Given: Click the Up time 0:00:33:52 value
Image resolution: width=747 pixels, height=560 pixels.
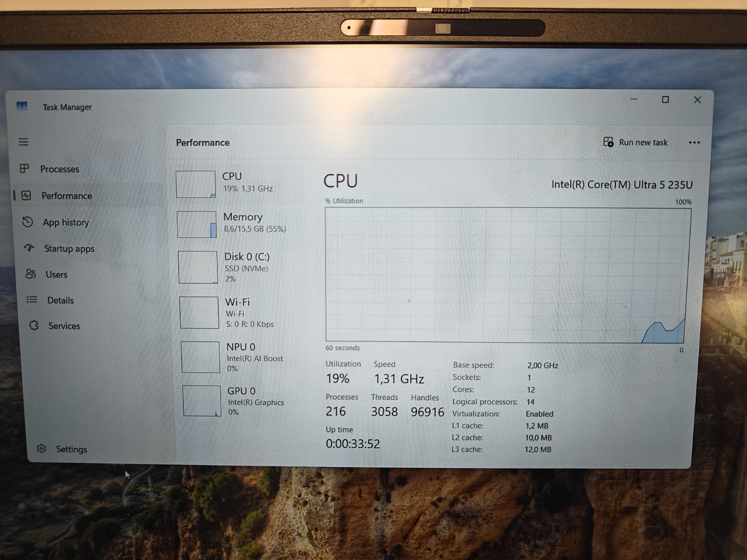Looking at the screenshot, I should 353,444.
